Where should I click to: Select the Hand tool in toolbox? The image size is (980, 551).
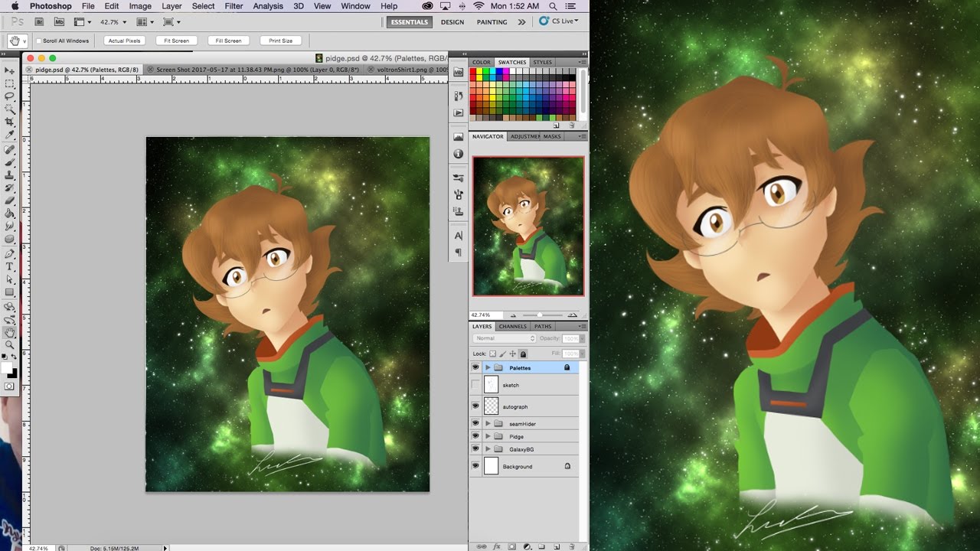10,332
